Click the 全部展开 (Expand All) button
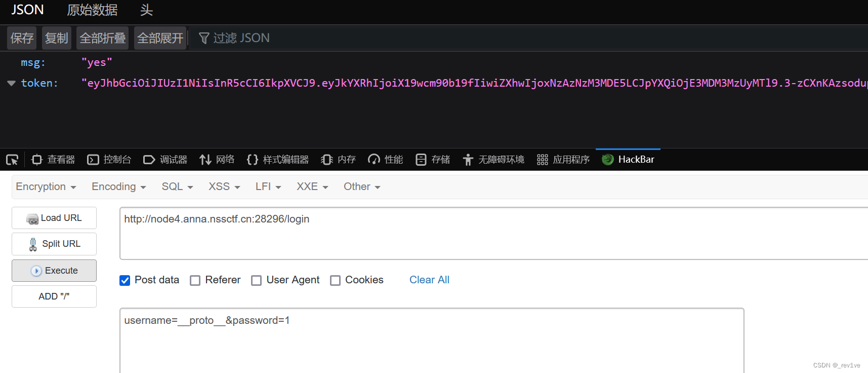The height and width of the screenshot is (373, 868). coord(160,38)
